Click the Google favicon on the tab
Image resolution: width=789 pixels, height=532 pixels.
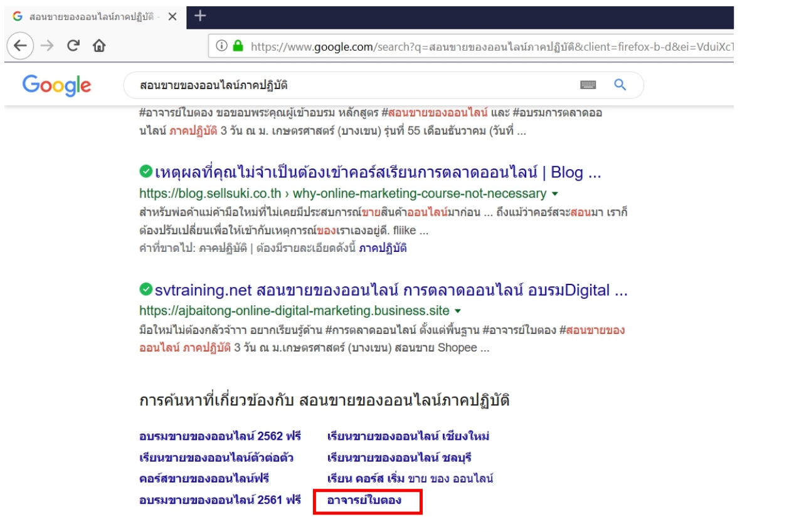coord(17,17)
